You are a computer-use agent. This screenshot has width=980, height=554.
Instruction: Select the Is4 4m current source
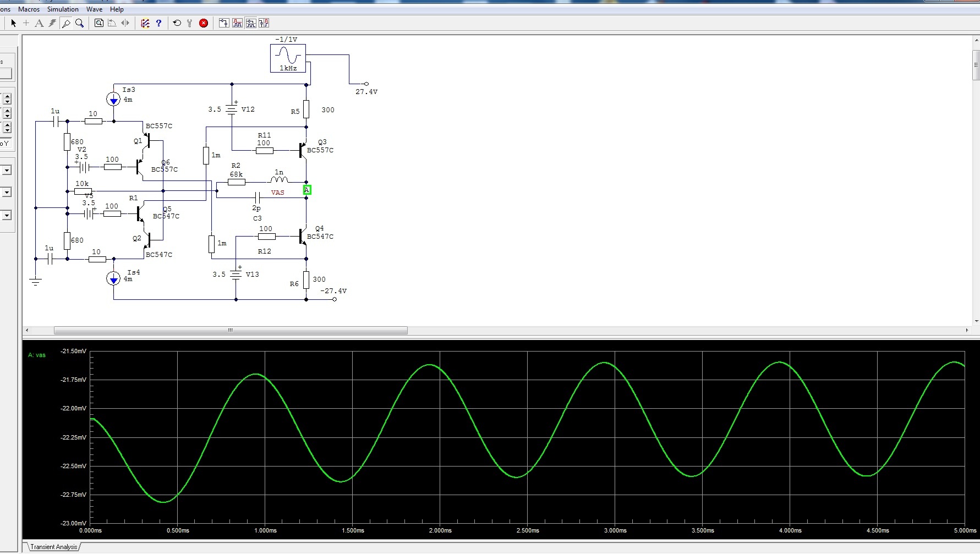113,279
